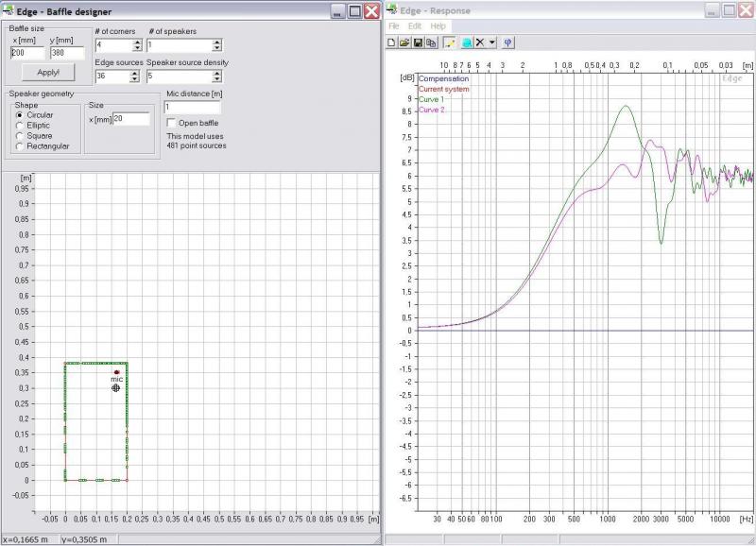The height and width of the screenshot is (546, 756).
Task: Click the baffle y [mm] input field
Action: (66, 54)
